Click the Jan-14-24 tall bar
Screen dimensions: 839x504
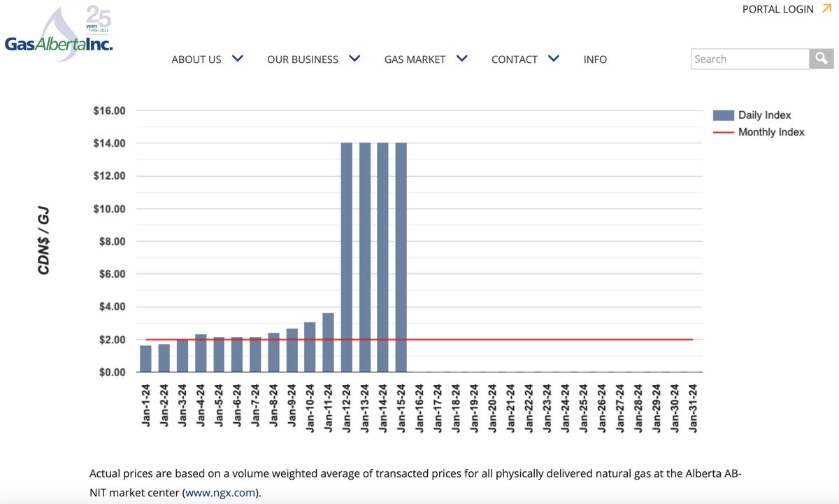coord(383,257)
